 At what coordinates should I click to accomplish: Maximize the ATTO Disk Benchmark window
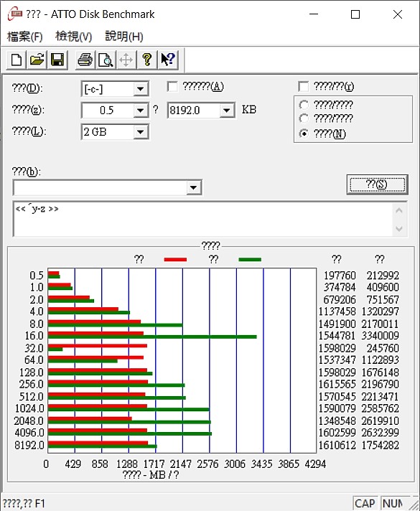[355, 14]
